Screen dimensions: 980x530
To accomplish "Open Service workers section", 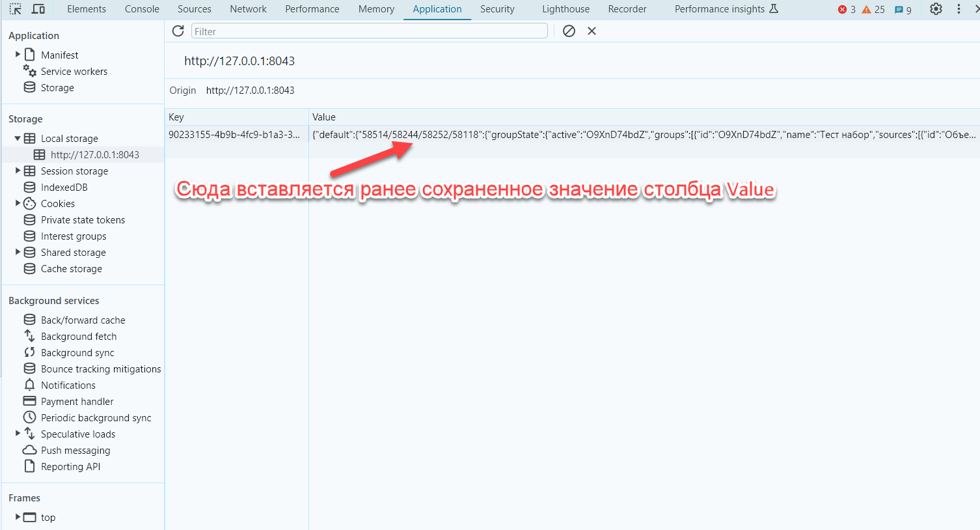I will (x=74, y=72).
